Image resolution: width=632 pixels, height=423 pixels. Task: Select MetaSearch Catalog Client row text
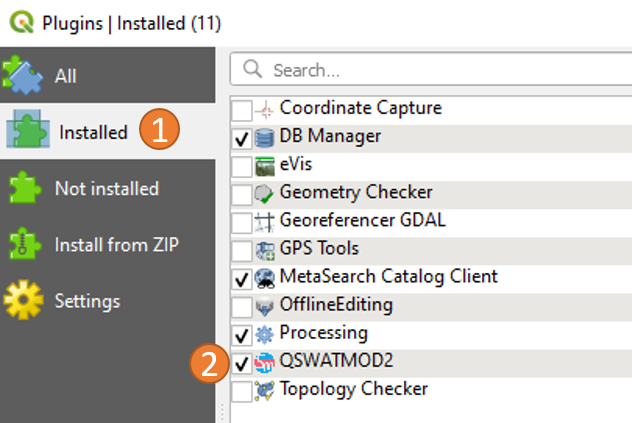click(x=389, y=277)
